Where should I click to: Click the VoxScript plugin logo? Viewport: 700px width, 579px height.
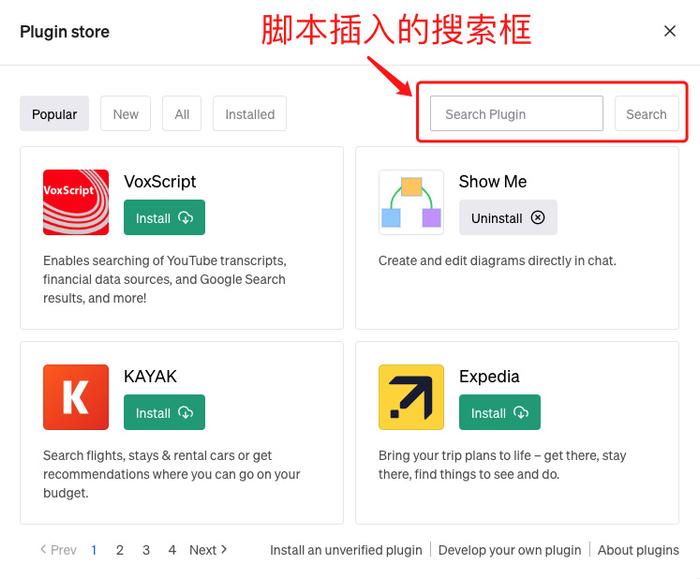tap(76, 202)
